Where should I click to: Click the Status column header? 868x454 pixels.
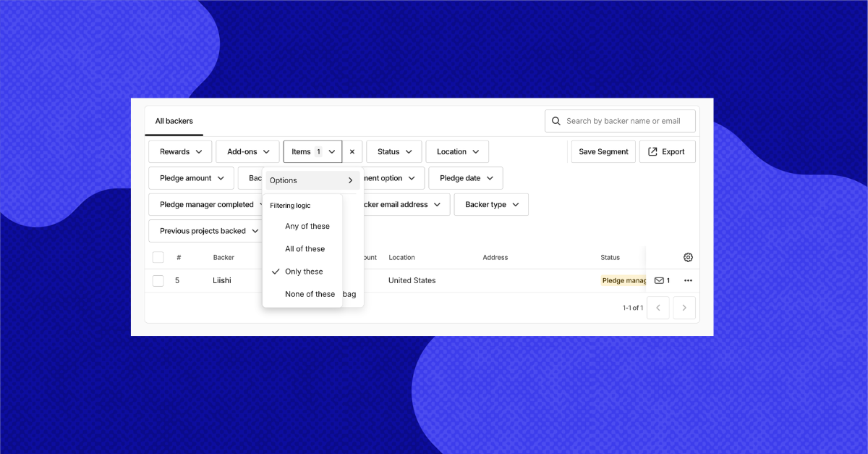[610, 257]
